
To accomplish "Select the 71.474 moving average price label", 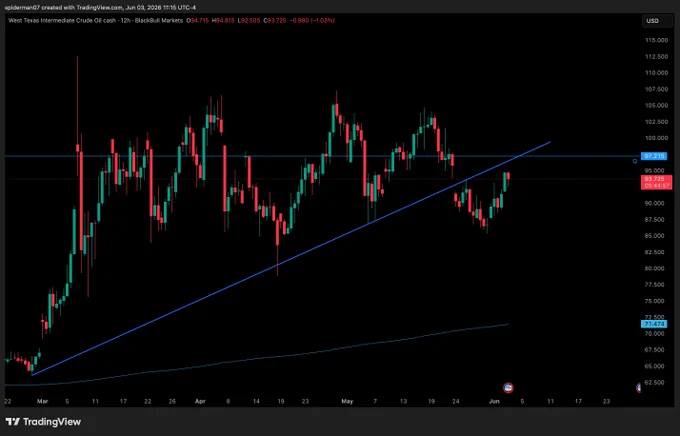I will [x=654, y=324].
